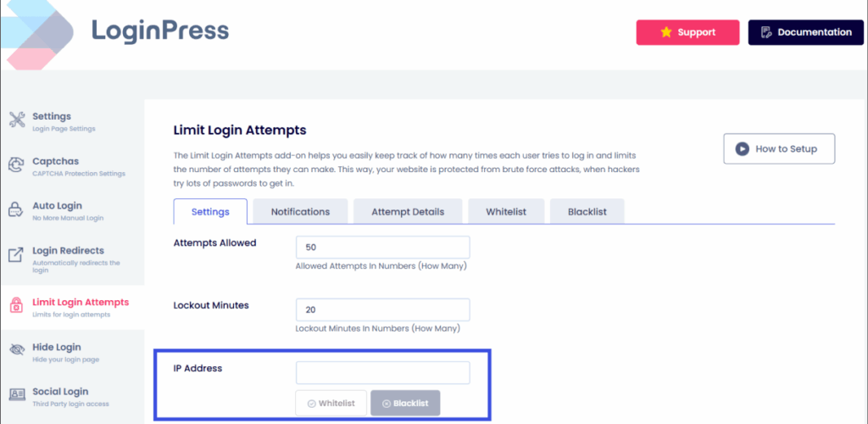Image resolution: width=868 pixels, height=424 pixels.
Task: Click 'CAPTCHA Protection Settings' subtitle
Action: pyautogui.click(x=79, y=173)
